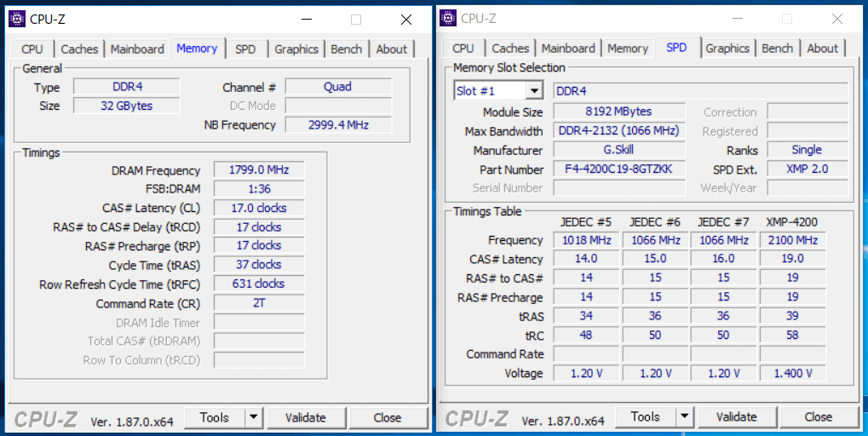This screenshot has width=868, height=436.
Task: Click tRAS value 37 clocks
Action: pos(259,265)
